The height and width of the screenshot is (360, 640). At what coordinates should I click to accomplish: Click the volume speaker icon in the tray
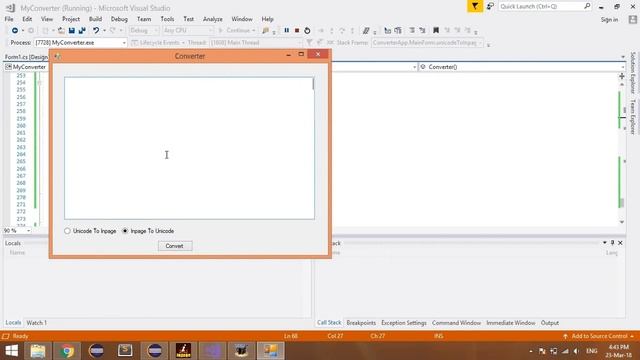coord(576,351)
